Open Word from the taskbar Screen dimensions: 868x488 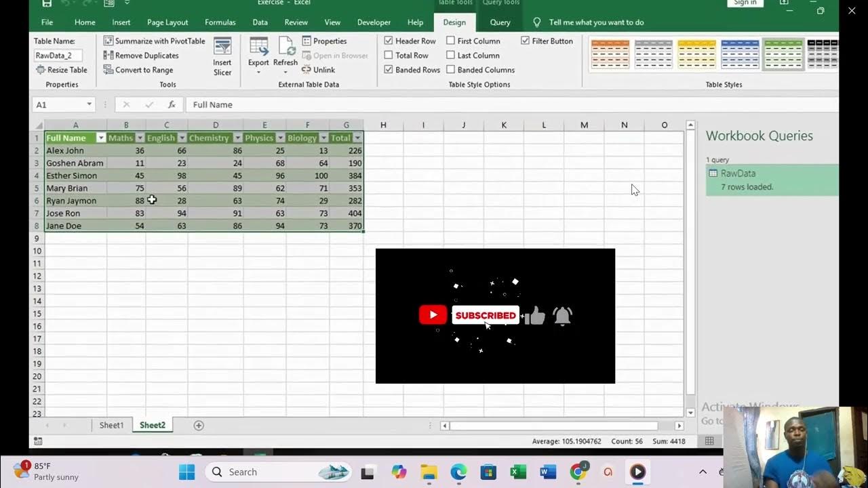[x=548, y=472]
